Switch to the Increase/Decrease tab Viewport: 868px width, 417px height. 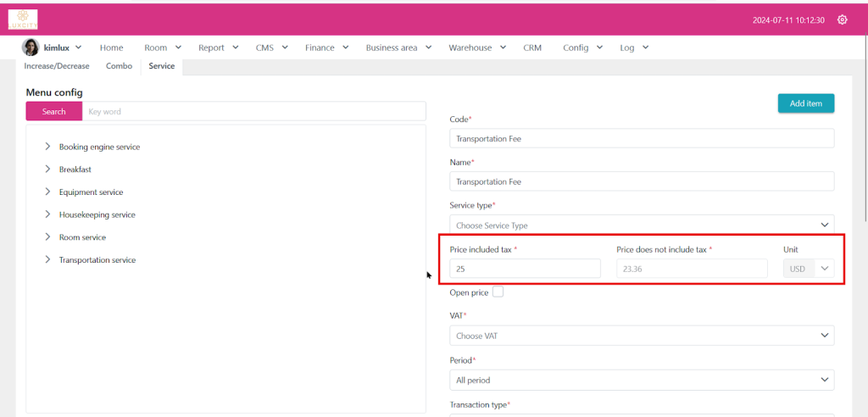[x=57, y=66]
